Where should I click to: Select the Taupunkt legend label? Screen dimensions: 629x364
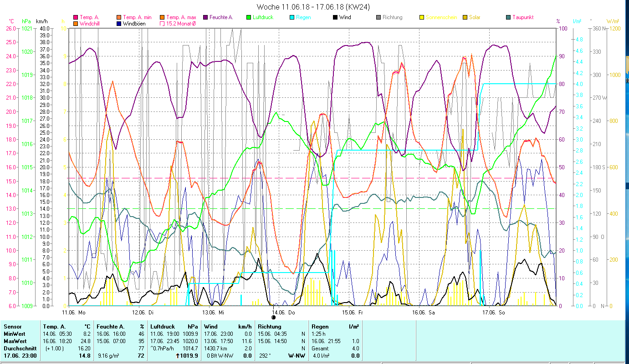[523, 17]
